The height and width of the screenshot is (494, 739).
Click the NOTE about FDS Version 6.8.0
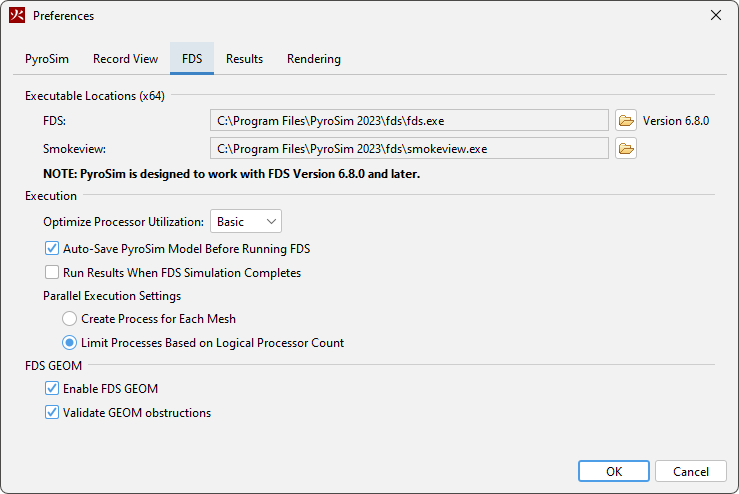click(231, 174)
